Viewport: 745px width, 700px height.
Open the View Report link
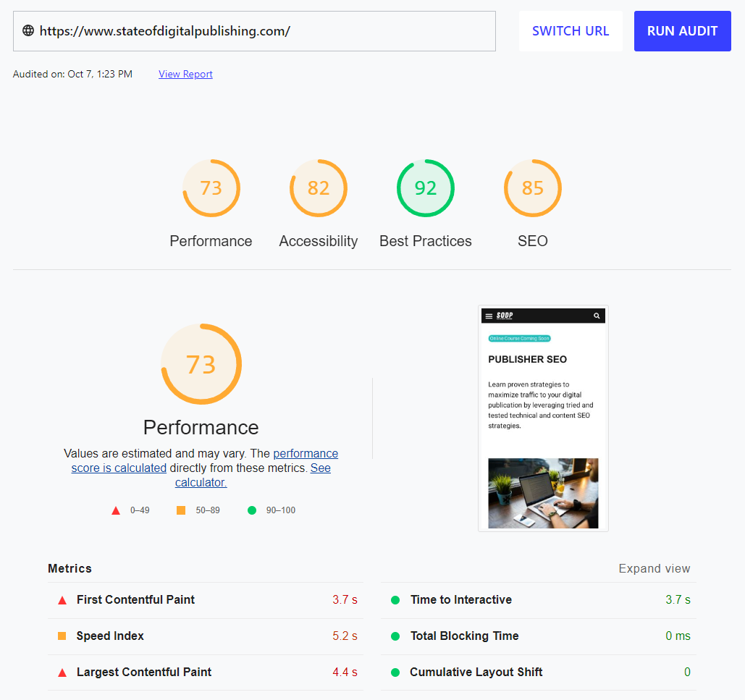coord(185,74)
